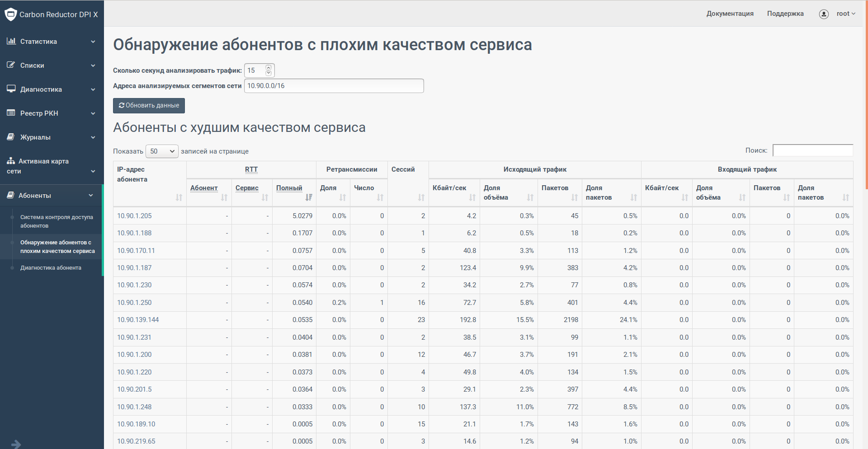
Task: Open subscriber 10.90.1.205 link
Action: click(x=134, y=216)
